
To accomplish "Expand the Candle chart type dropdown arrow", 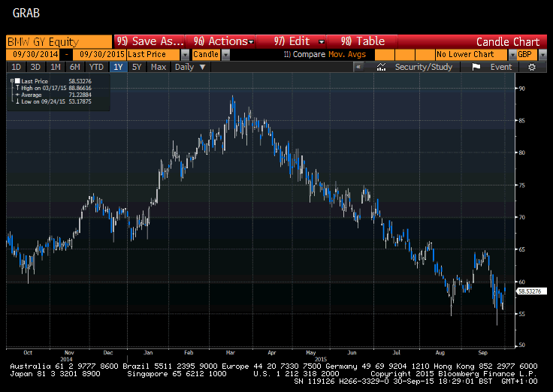I will [x=225, y=55].
